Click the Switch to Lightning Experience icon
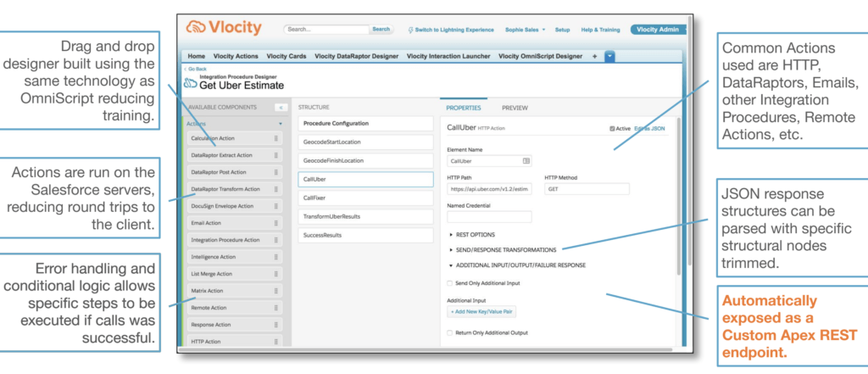Screen dimensions: 868x374 click(410, 30)
